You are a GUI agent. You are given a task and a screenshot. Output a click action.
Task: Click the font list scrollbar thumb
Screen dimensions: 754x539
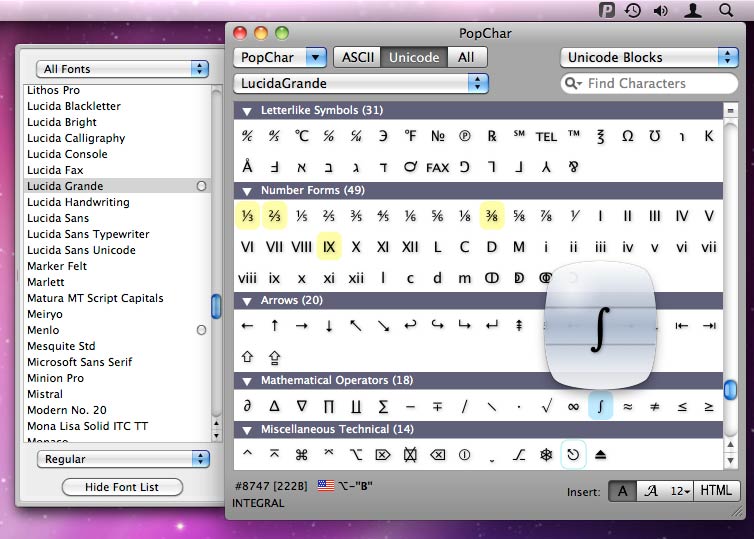coord(216,306)
